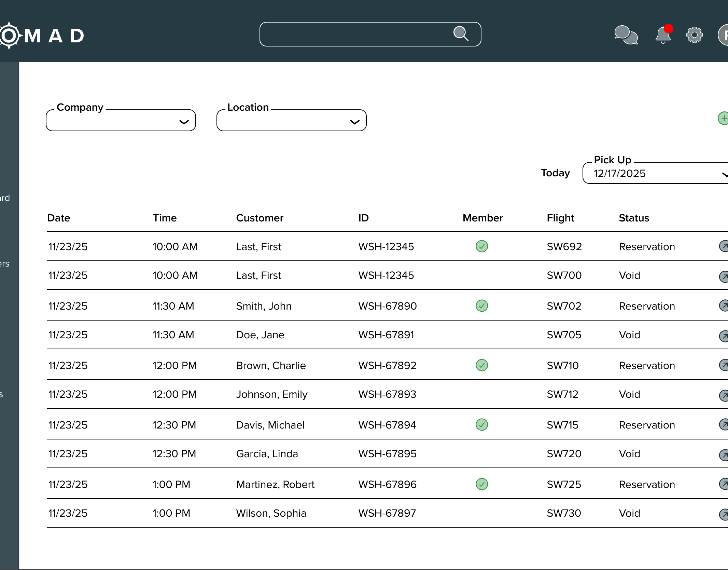Open the SW692 reservation arrow icon
The width and height of the screenshot is (728, 570).
(724, 246)
